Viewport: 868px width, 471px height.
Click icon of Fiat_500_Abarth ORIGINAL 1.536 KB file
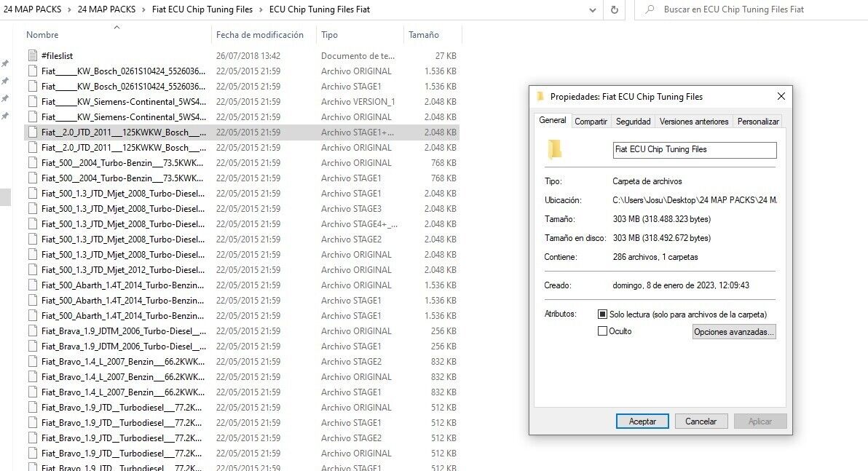[33, 285]
